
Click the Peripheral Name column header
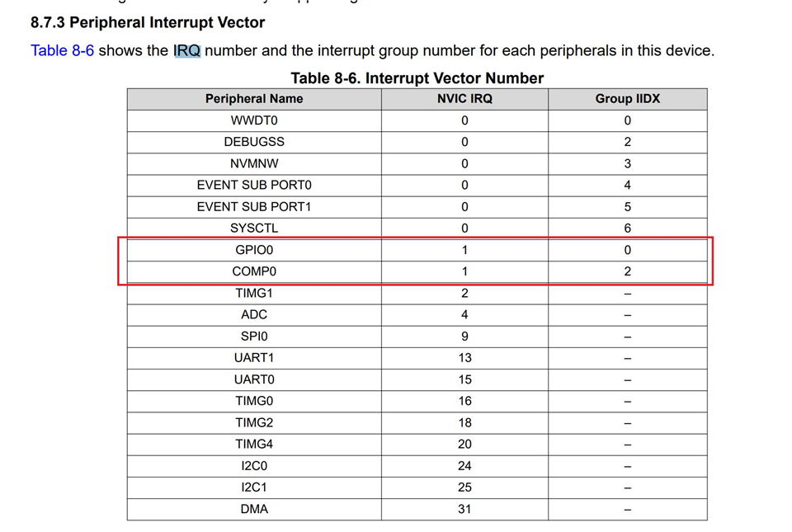point(254,99)
